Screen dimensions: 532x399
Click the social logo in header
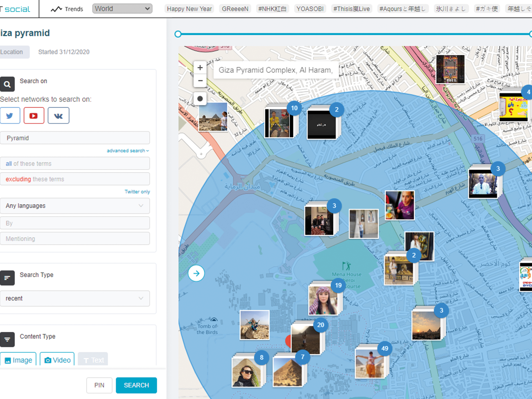(15, 9)
